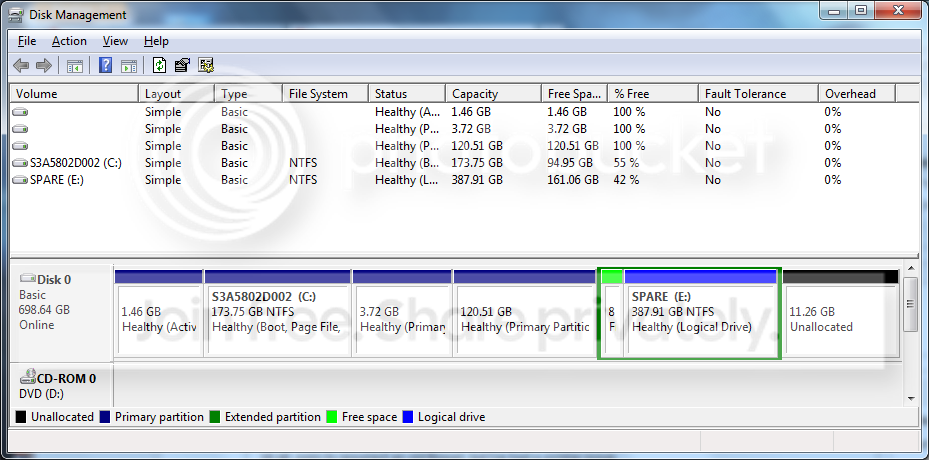The width and height of the screenshot is (929, 460).
Task: Click the dark green Extended partition legend swatch
Action: pos(214,417)
